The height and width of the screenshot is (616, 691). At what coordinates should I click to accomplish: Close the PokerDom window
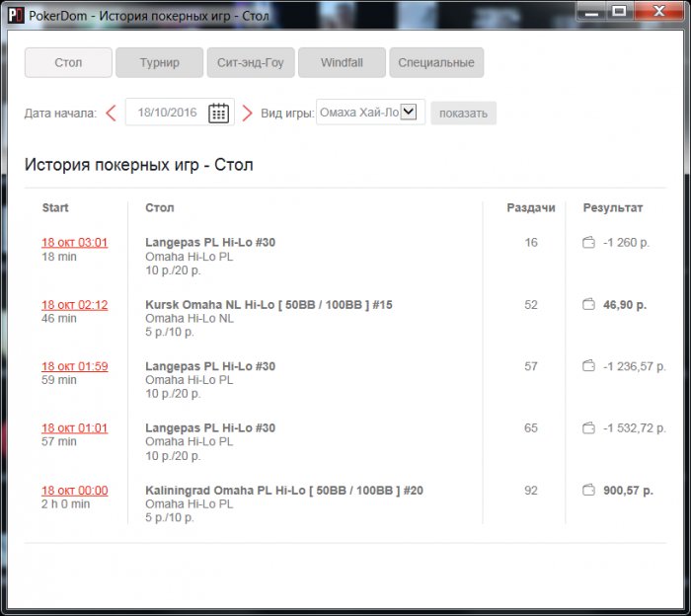658,11
